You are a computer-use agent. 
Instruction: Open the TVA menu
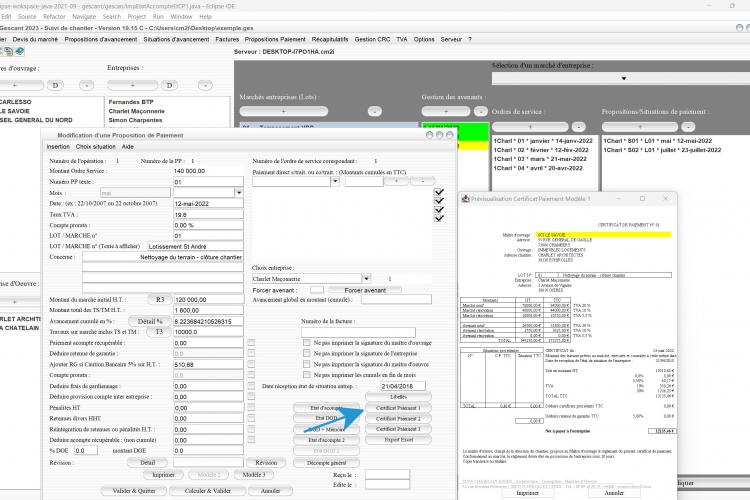(x=402, y=39)
